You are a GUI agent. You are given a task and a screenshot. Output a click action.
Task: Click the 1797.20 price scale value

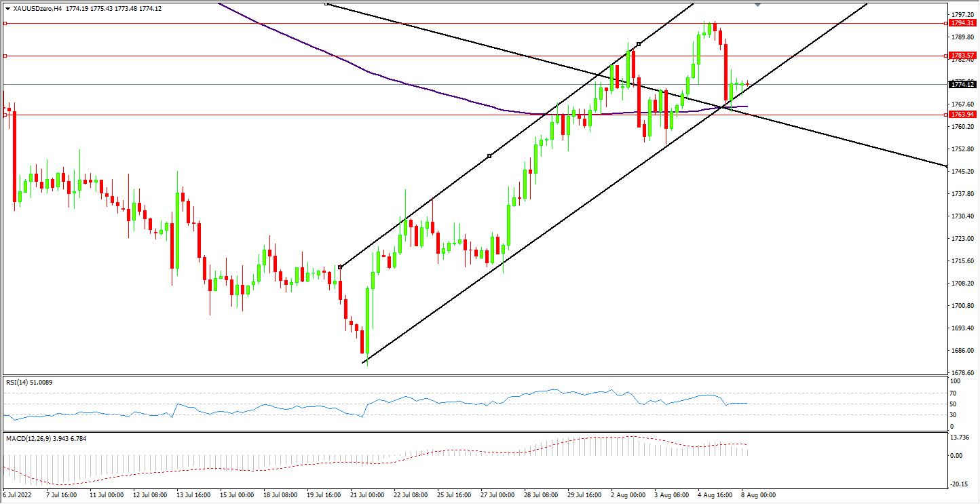[x=963, y=14]
